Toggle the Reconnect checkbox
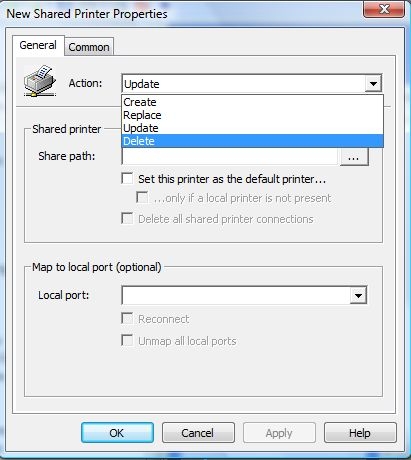 coord(127,318)
